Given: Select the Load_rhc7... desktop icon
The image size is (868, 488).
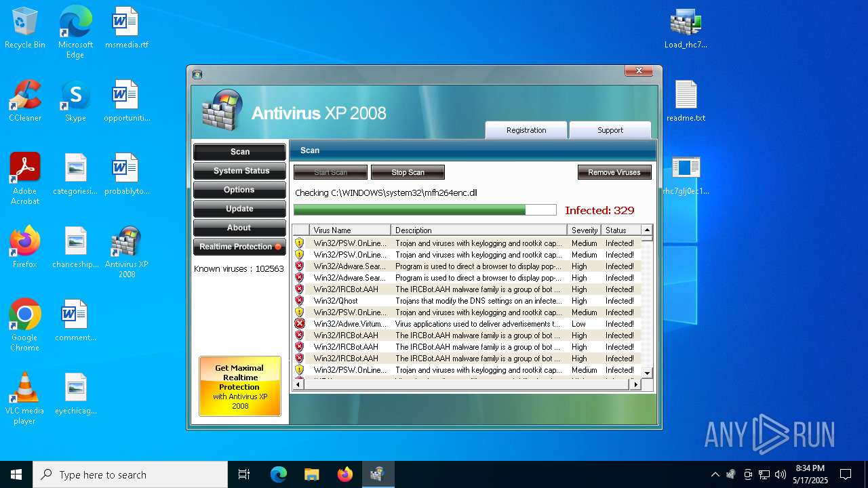Looking at the screenshot, I should [x=686, y=28].
